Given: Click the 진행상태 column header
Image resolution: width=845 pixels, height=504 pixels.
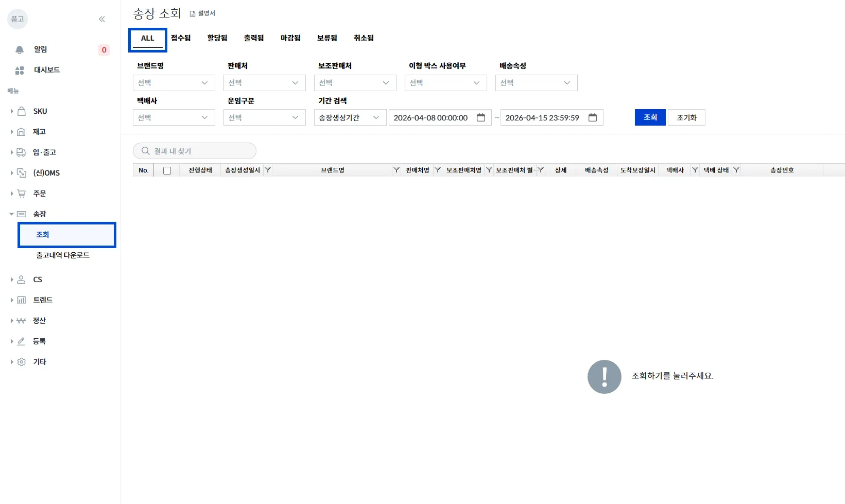Looking at the screenshot, I should (x=200, y=170).
